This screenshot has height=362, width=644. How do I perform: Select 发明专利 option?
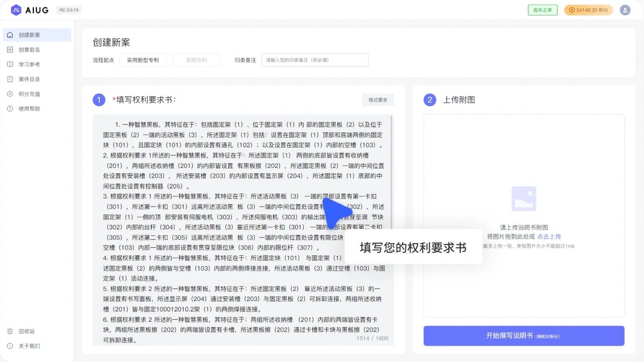coord(196,60)
